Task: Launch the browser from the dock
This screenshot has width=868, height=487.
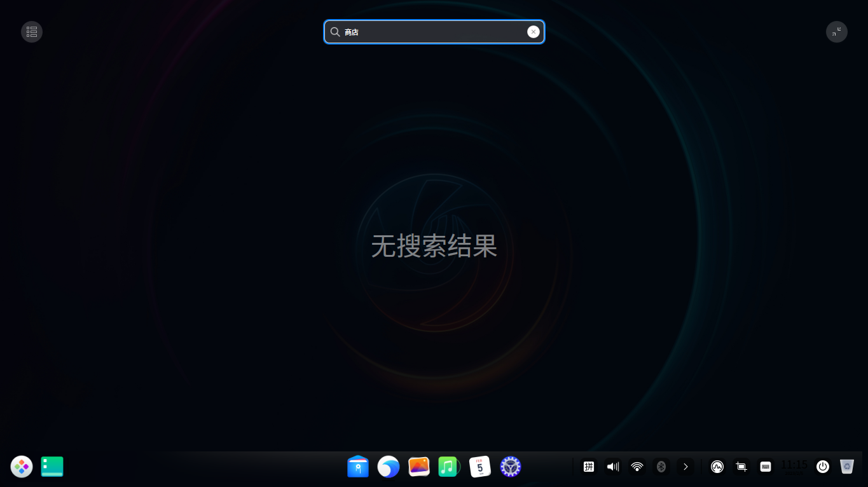Action: [389, 467]
